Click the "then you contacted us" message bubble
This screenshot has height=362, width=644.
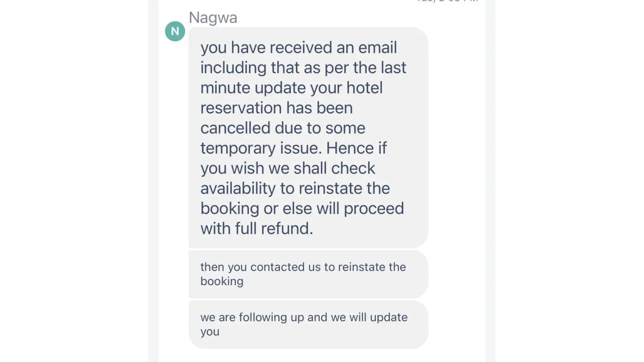308,274
